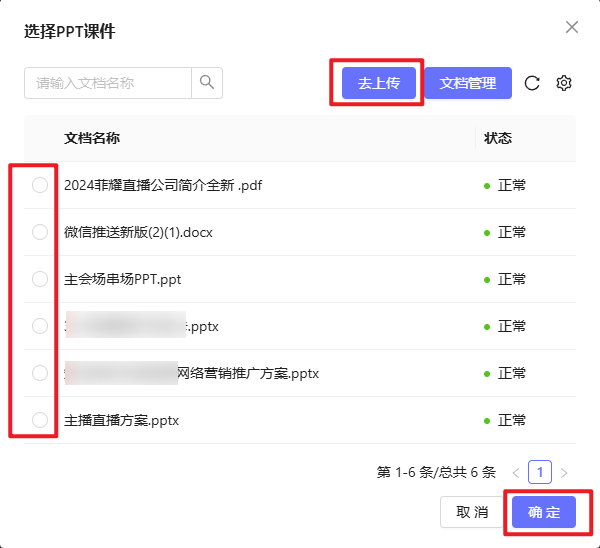
Task: Choose the 主会场串场PPT.ppt radio button
Action: point(40,279)
